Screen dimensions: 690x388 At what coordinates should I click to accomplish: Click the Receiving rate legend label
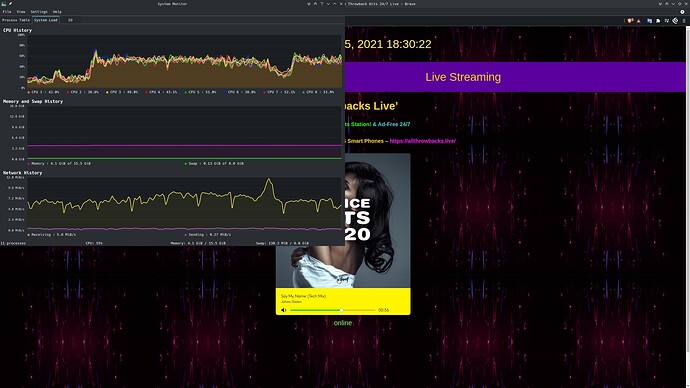(52, 234)
